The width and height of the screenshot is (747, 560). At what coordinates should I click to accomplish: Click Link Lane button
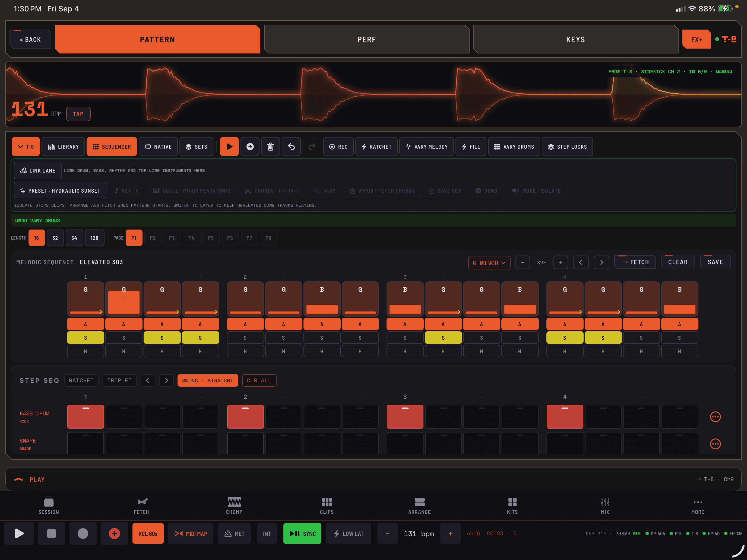point(37,170)
